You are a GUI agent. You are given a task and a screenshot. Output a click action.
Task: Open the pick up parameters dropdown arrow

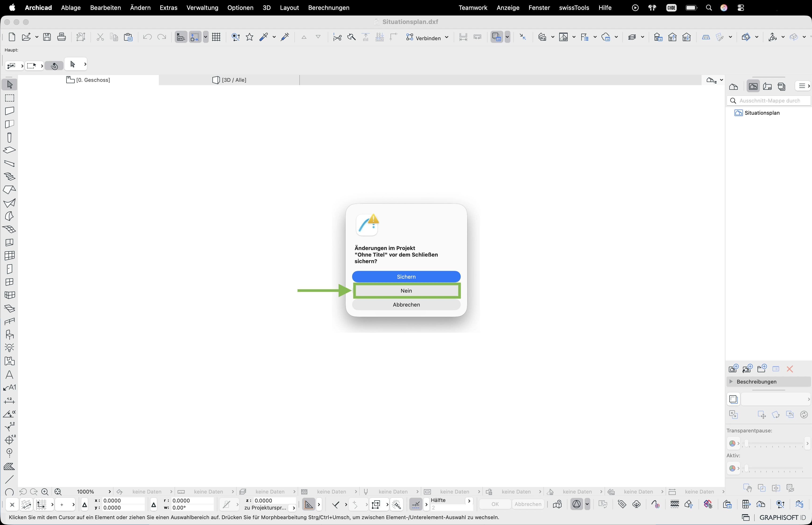click(274, 37)
